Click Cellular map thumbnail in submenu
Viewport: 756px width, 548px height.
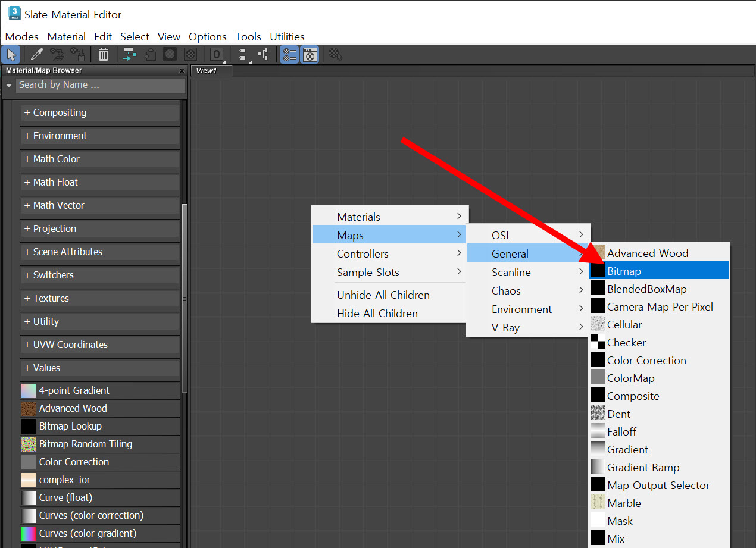598,325
